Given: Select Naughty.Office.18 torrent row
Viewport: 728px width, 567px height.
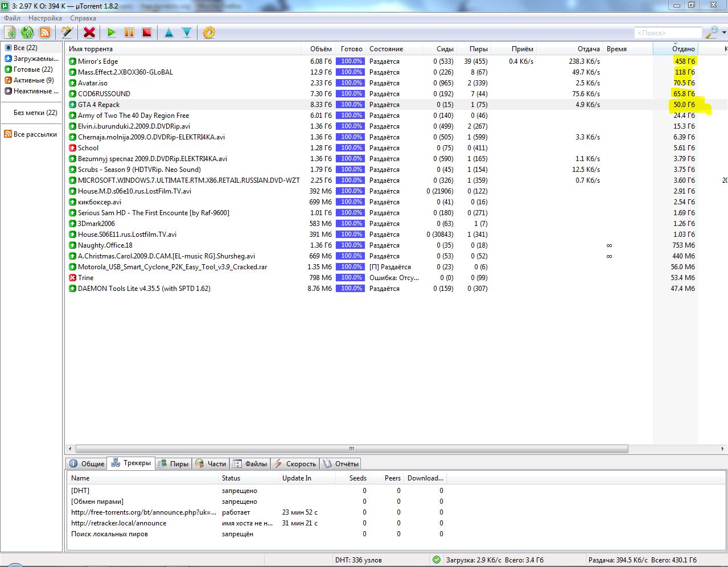Looking at the screenshot, I should pos(397,245).
